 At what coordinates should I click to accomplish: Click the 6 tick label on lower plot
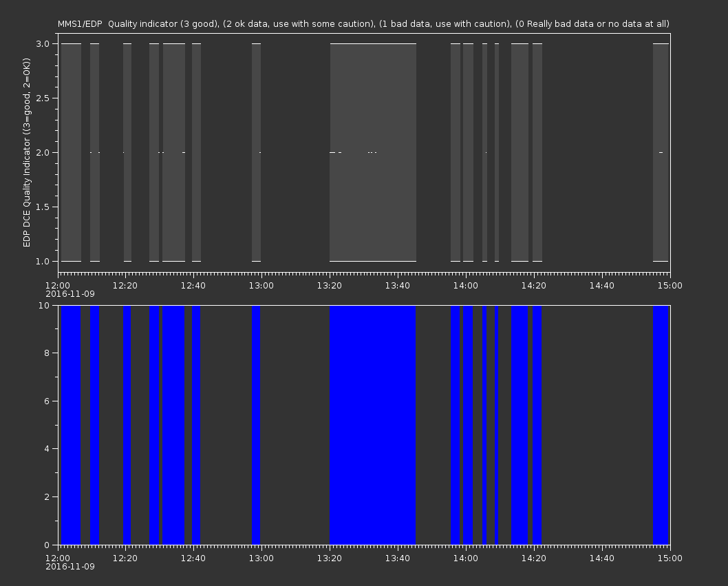[47, 401]
